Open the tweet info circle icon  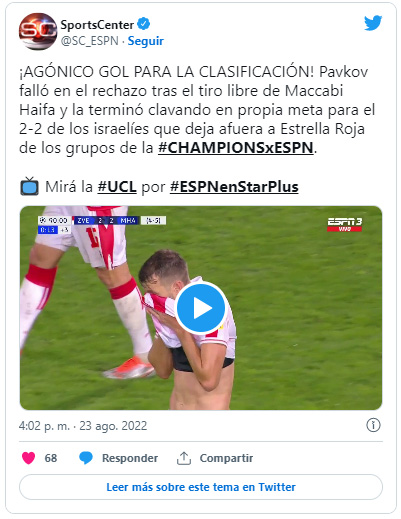(373, 426)
